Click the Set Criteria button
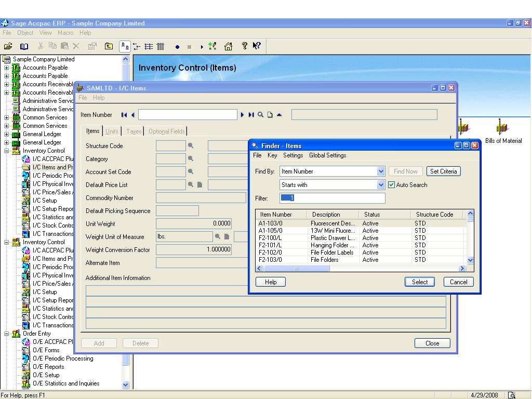 point(444,171)
